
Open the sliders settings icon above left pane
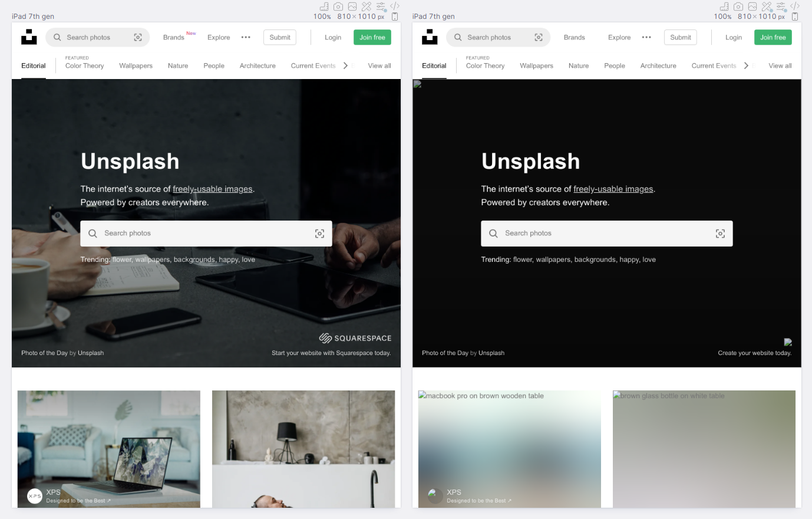click(381, 6)
